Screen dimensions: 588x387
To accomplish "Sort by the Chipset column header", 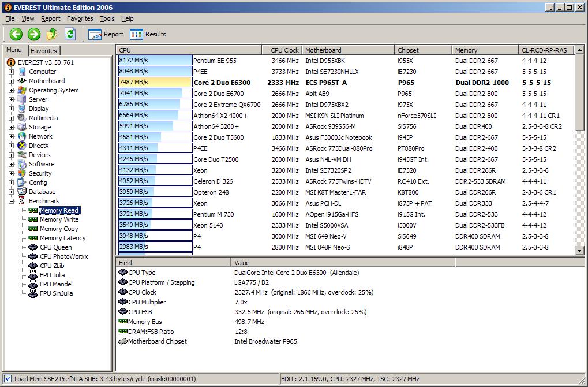I will (424, 50).
